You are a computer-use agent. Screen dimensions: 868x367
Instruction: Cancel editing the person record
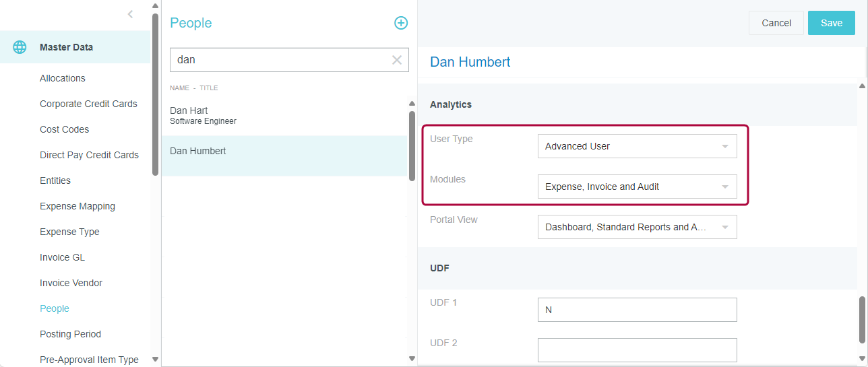point(776,23)
